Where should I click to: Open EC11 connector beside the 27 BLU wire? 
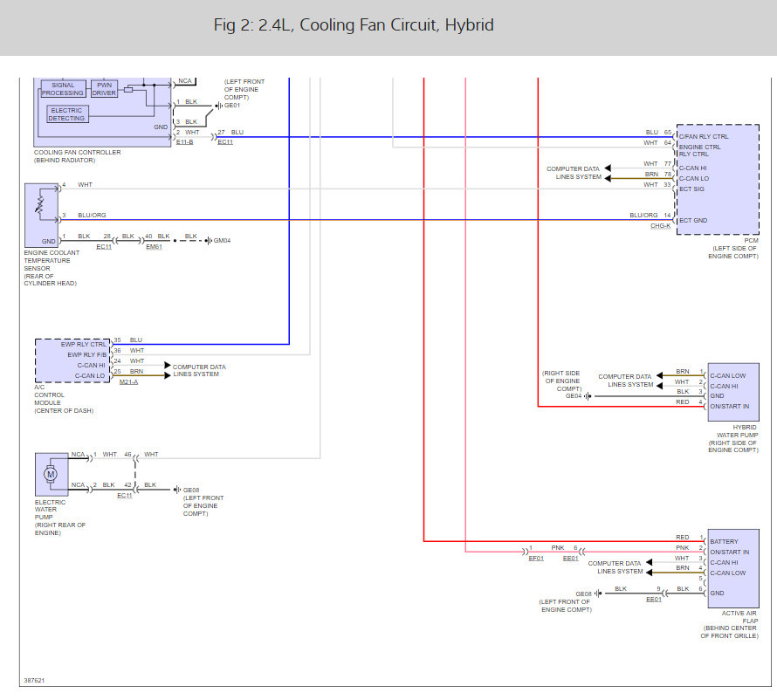[225, 142]
